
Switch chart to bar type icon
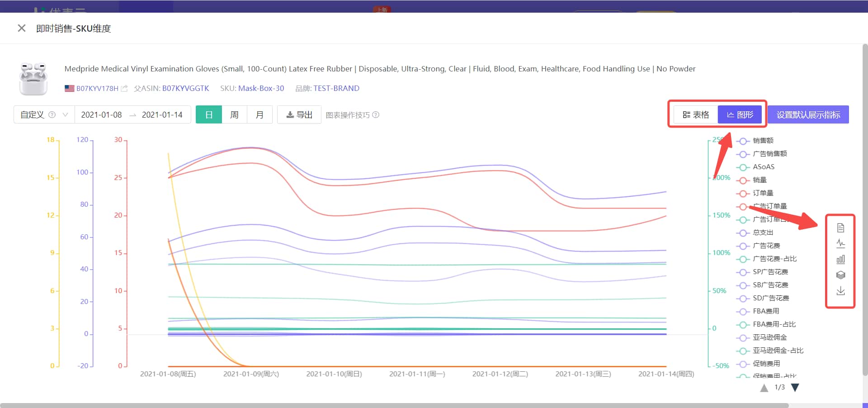(x=840, y=259)
